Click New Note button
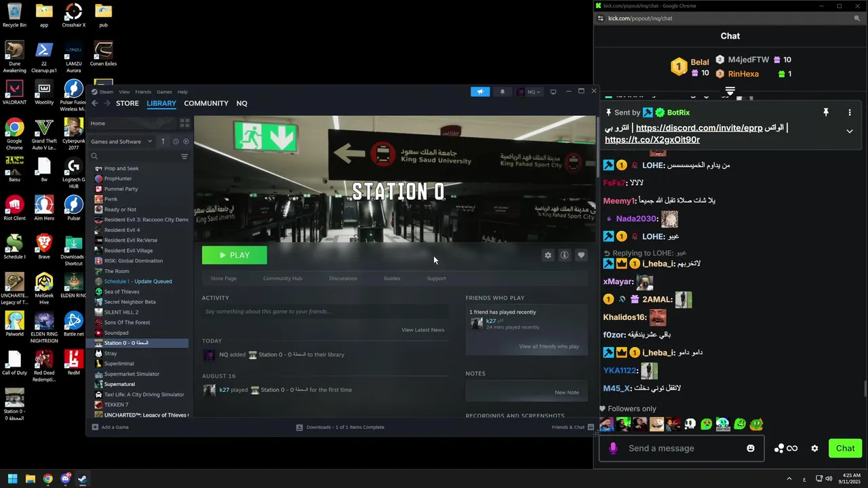 tap(567, 392)
